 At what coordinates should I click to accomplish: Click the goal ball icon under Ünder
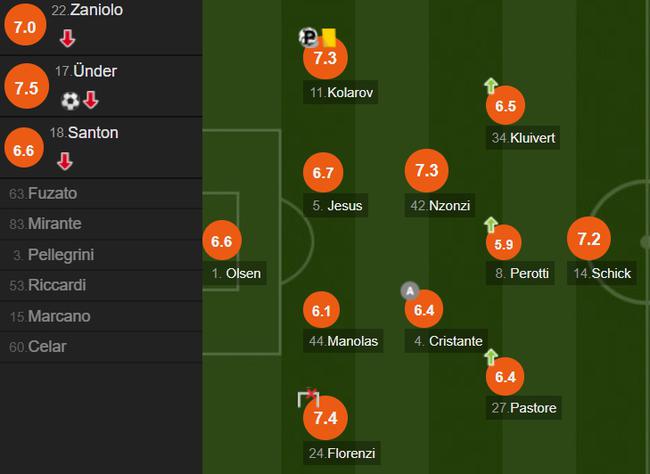point(70,101)
